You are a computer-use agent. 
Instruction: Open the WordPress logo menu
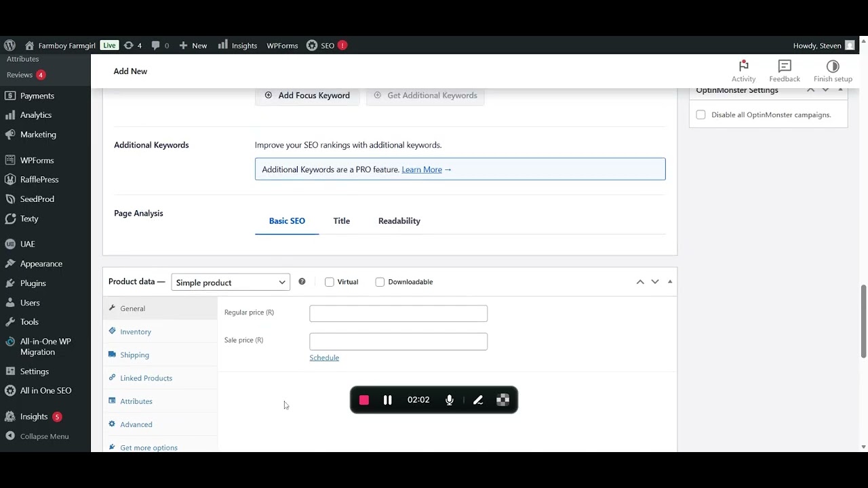(x=9, y=45)
